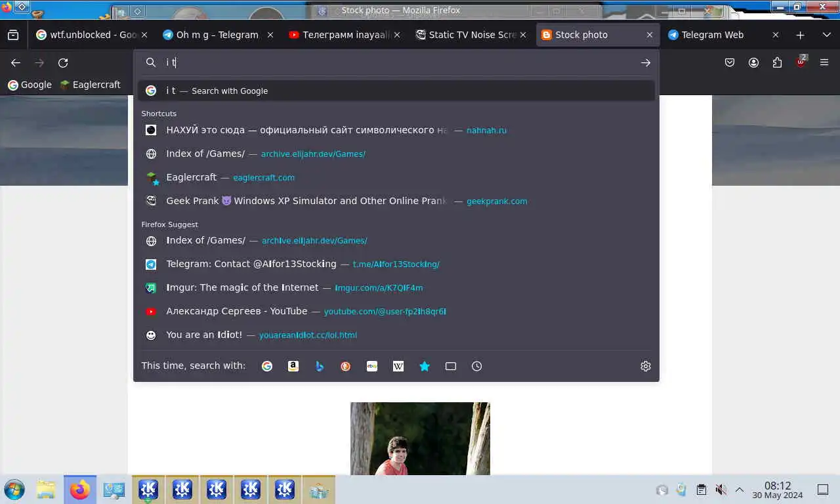Screen dimensions: 840x504
Task: Open the Extensions puzzle icon
Action: (x=777, y=63)
